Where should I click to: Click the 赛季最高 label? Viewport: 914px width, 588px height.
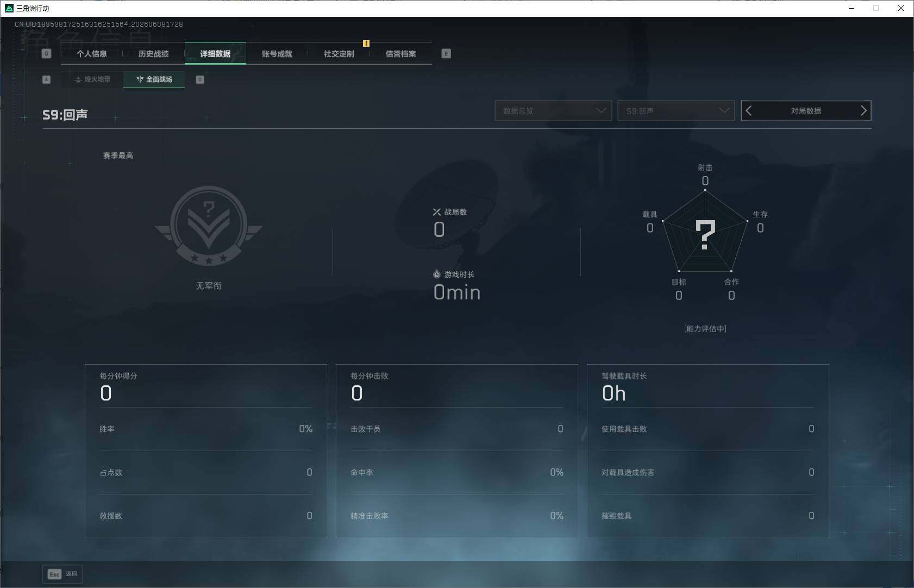pyautogui.click(x=118, y=155)
